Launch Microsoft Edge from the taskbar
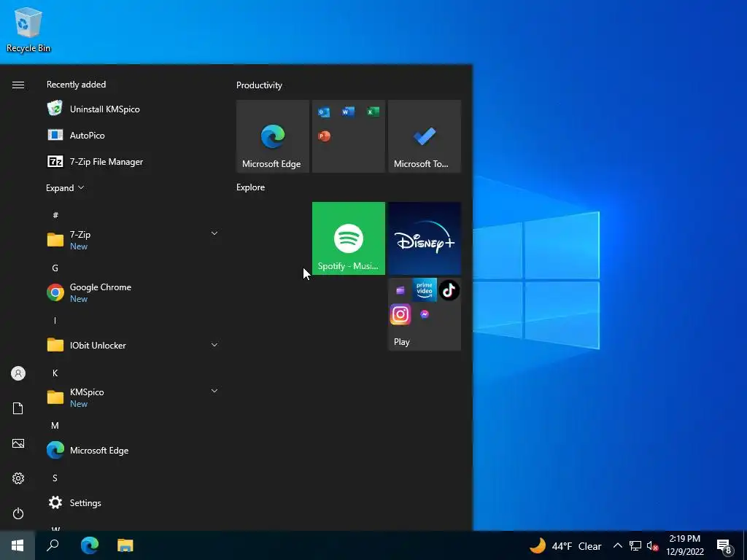This screenshot has height=560, width=747. (89, 545)
